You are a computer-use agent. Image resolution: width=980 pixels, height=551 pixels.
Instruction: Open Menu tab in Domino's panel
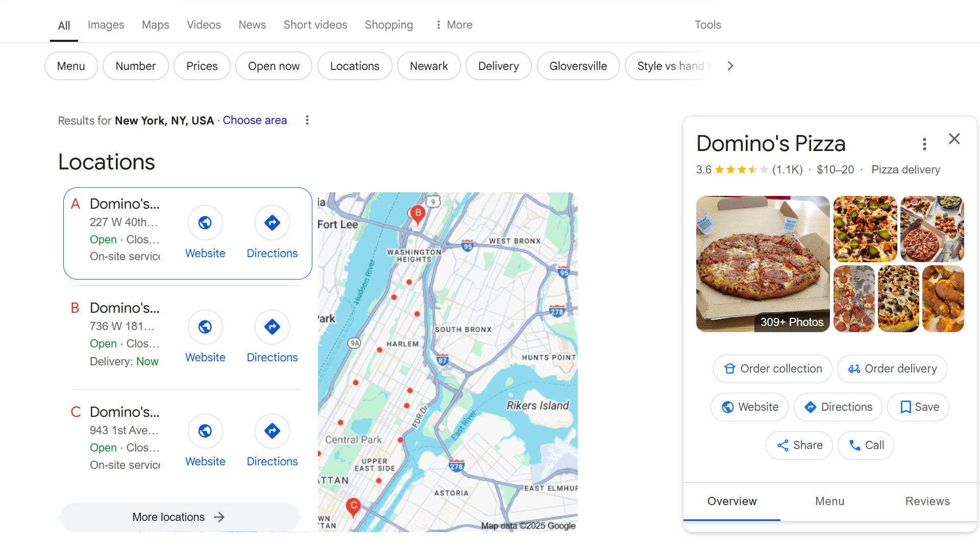tap(829, 502)
